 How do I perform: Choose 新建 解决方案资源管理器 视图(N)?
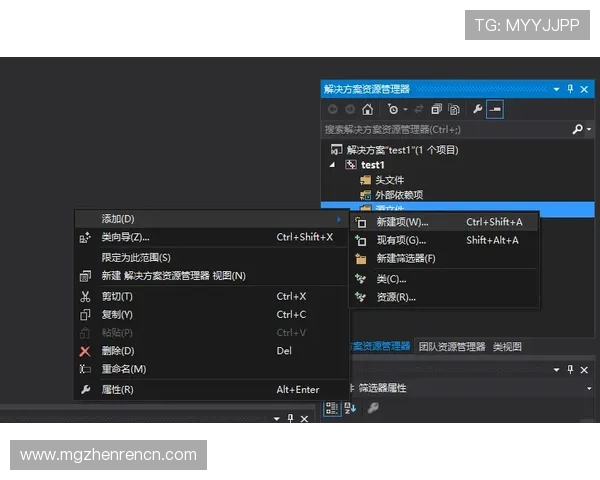pyautogui.click(x=211, y=276)
